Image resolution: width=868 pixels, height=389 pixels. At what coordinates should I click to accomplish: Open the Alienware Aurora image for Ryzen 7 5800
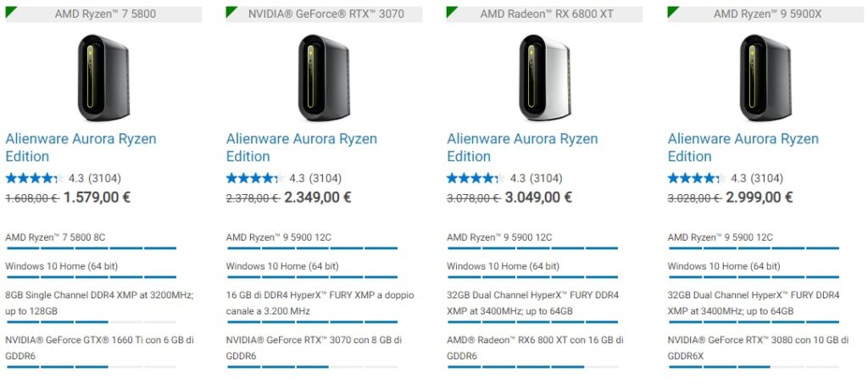pos(103,77)
